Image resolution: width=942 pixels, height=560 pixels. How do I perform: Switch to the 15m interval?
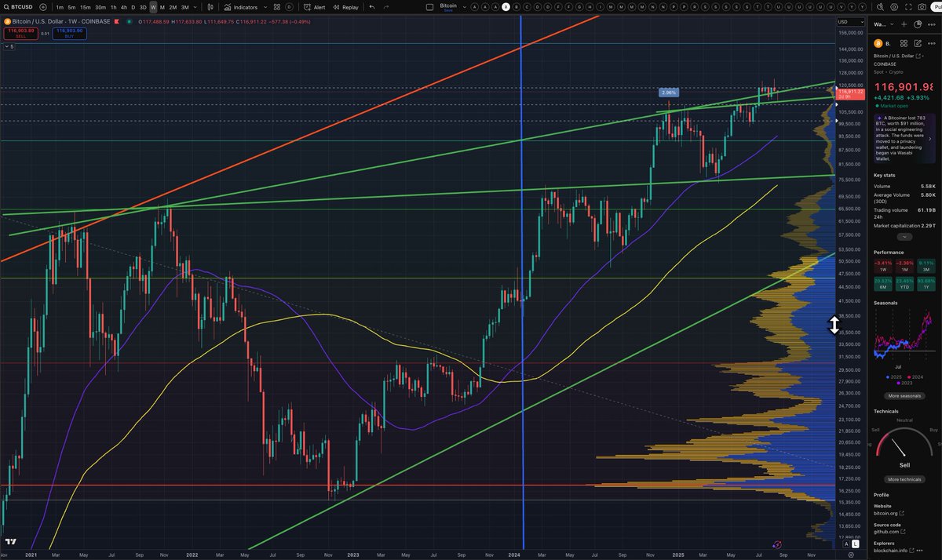coord(86,7)
